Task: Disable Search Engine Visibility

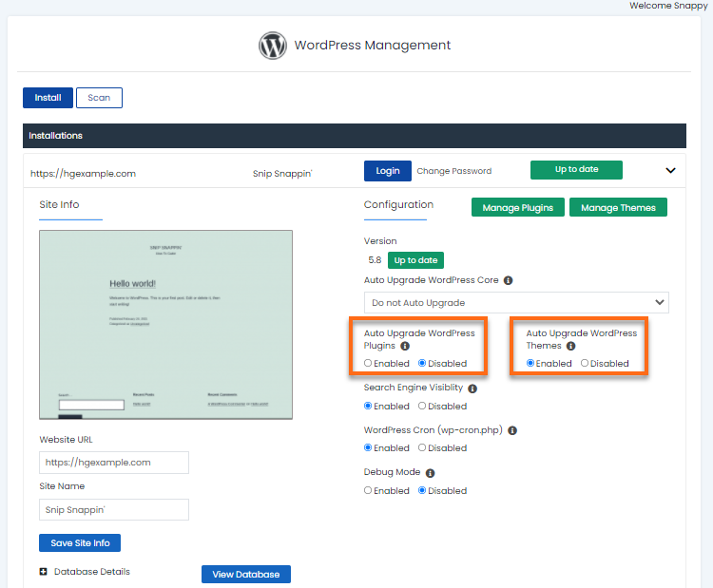Action: click(x=422, y=406)
